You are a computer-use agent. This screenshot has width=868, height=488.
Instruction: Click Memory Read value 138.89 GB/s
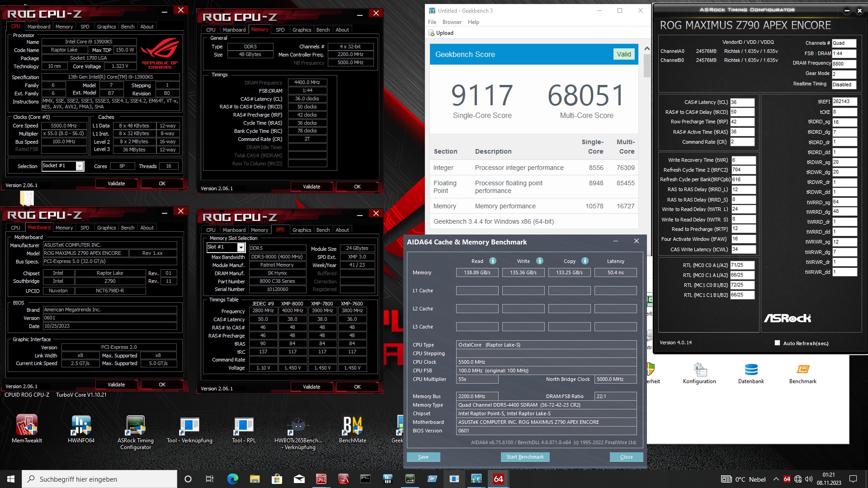(x=477, y=272)
